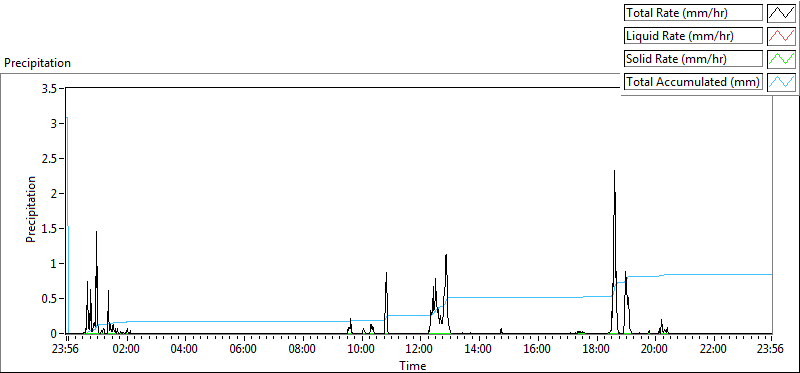Click the 3.5 y-axis maximum value
Viewport: 800px width, 373px height.
pyautogui.click(x=49, y=88)
